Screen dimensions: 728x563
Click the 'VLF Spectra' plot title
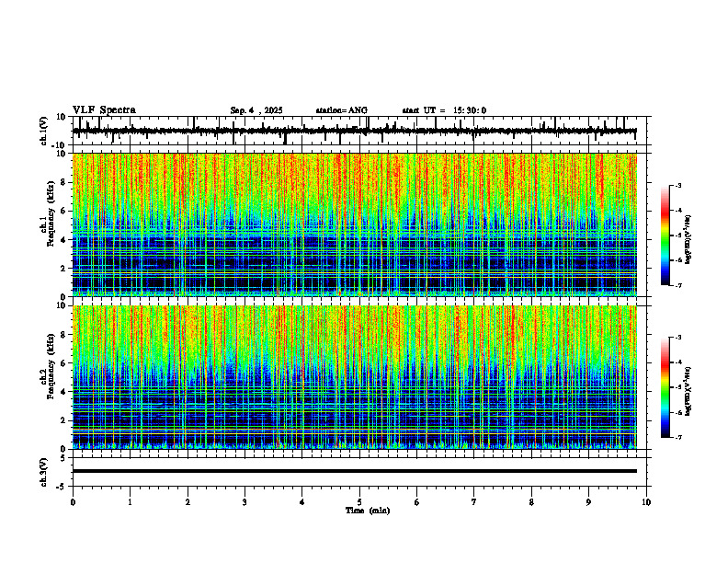click(x=104, y=110)
